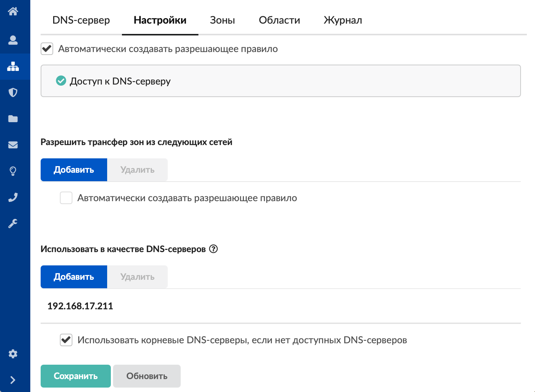Open the shield security sidebar icon
The image size is (535, 392).
click(x=13, y=92)
